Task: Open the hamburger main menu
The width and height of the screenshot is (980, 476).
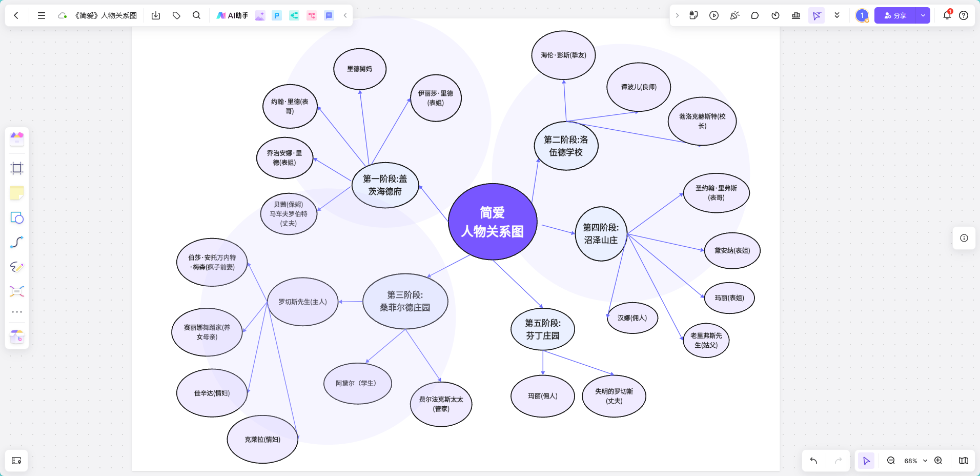Action: 42,15
